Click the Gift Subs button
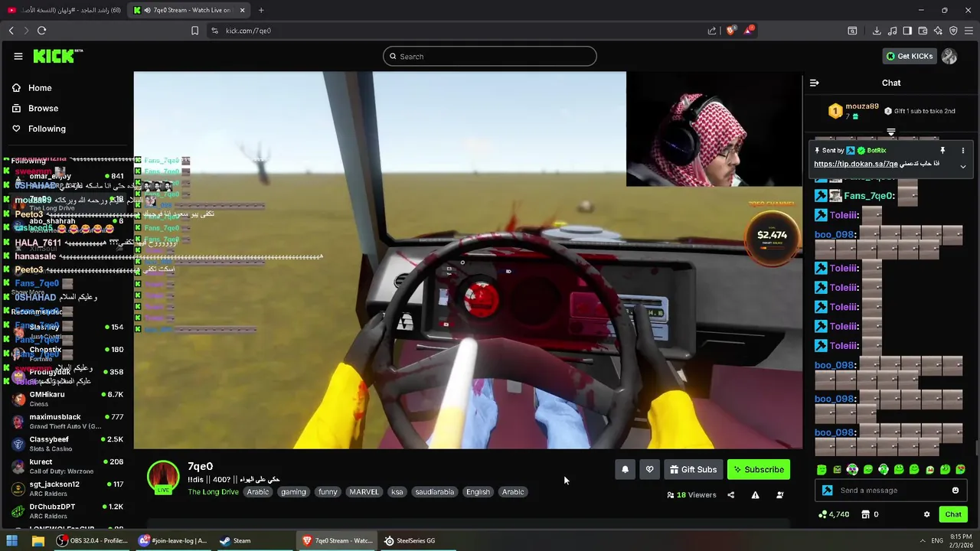Image resolution: width=980 pixels, height=551 pixels. click(x=693, y=470)
